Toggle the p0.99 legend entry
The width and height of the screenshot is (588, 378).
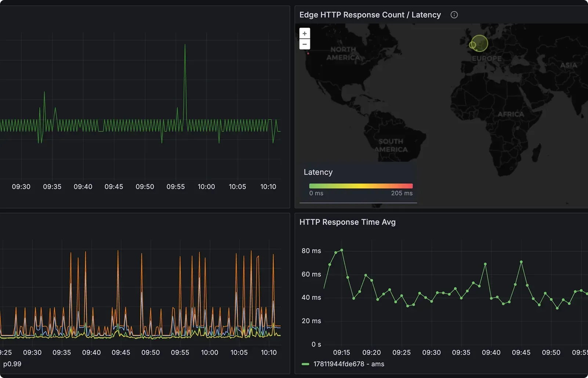[12, 364]
